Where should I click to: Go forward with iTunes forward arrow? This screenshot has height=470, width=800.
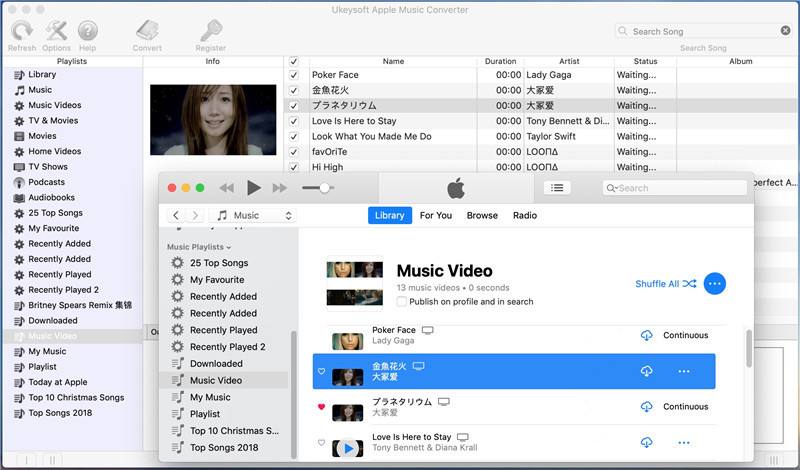[195, 215]
